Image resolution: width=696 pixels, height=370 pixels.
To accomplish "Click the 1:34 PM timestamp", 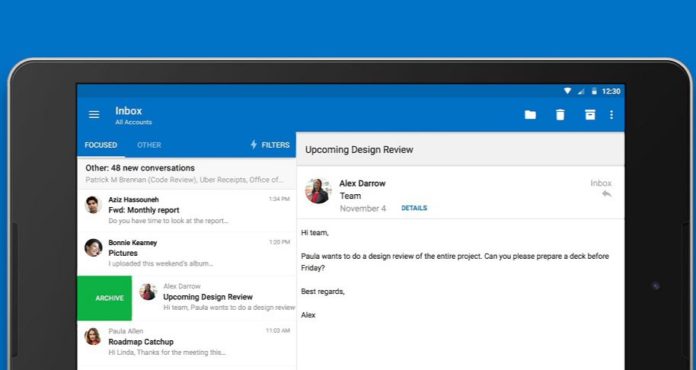I will pyautogui.click(x=279, y=199).
